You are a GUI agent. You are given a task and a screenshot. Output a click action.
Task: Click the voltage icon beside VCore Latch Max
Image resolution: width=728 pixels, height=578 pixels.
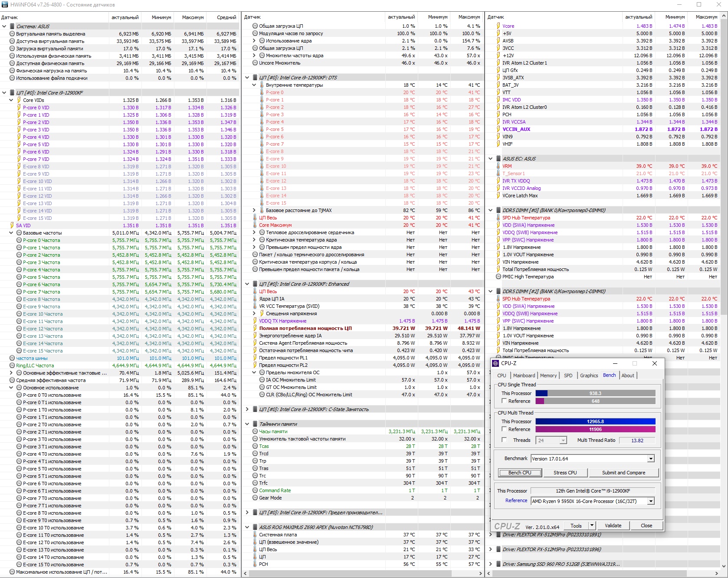click(x=498, y=196)
